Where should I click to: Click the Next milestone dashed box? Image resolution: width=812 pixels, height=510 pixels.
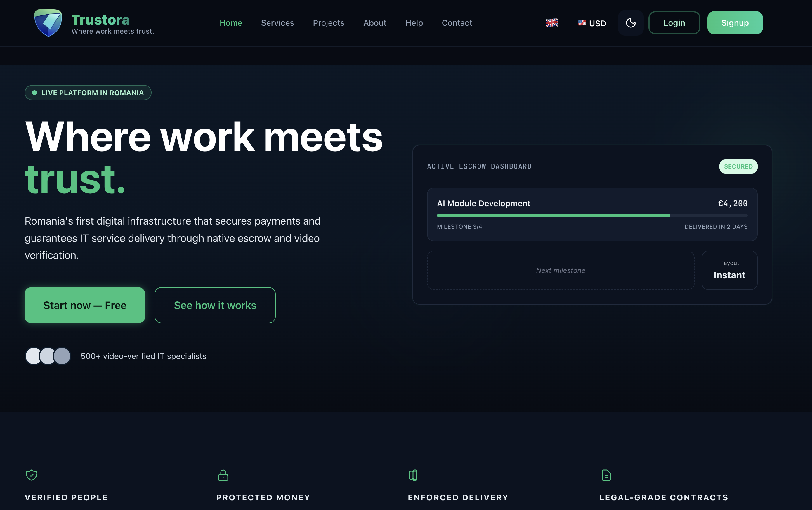tap(561, 270)
